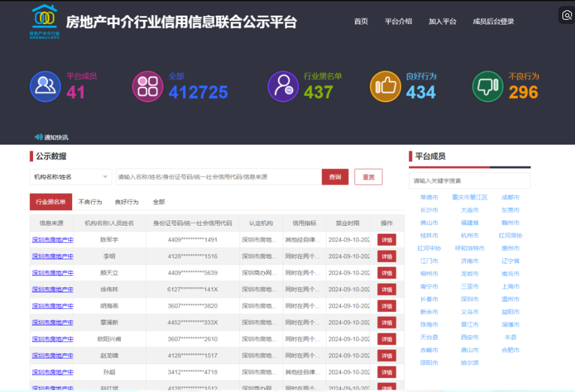Click the 行业黑名单 purple person icon
The width and height of the screenshot is (575, 392).
click(x=283, y=86)
